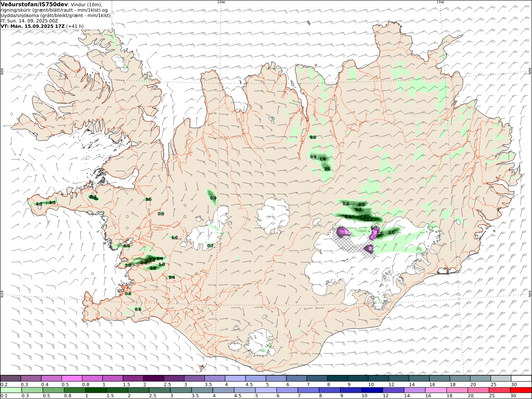The image size is (532, 399).
Task: Select pale green lower swatch starting at 0.1
Action: (x=11, y=390)
